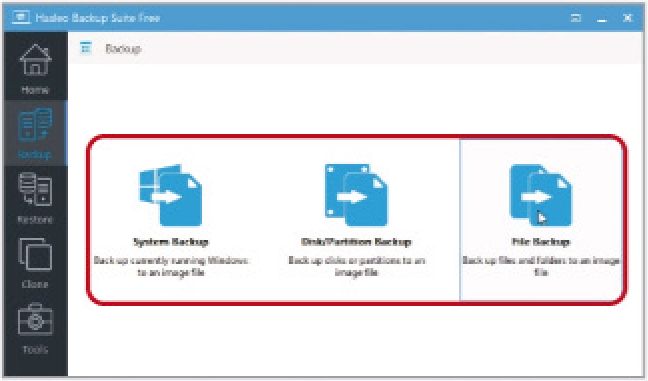This screenshot has width=648, height=381.
Task: Click the 'System Backup' title text
Action: [171, 242]
